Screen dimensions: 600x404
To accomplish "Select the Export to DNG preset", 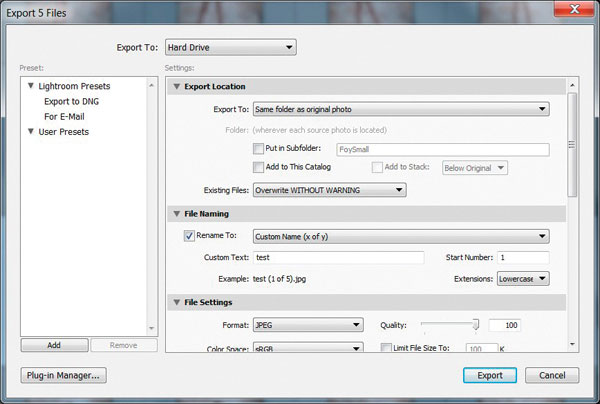I will [72, 101].
